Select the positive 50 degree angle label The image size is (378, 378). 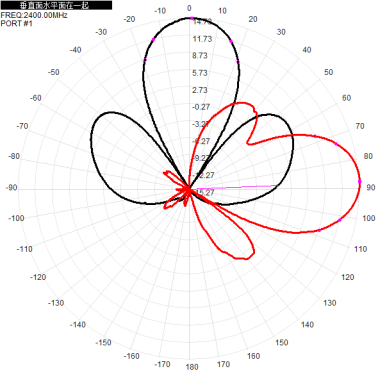pyautogui.click(x=329, y=72)
